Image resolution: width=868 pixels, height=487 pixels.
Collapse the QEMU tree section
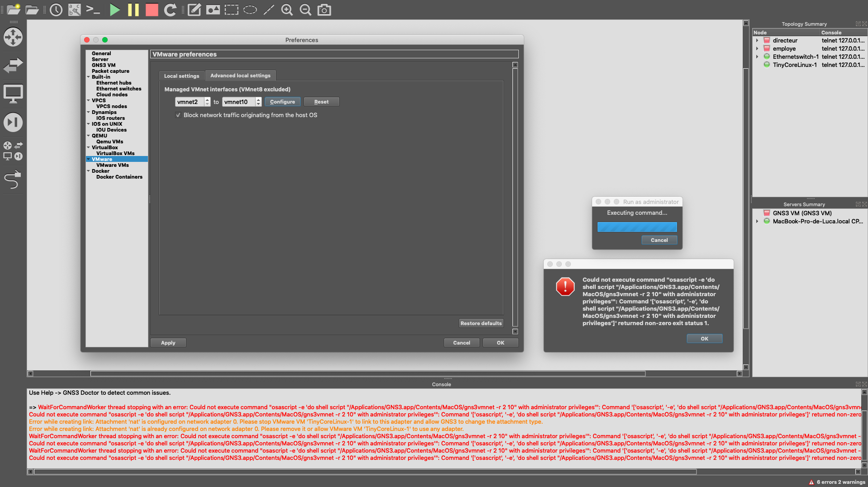pyautogui.click(x=88, y=136)
